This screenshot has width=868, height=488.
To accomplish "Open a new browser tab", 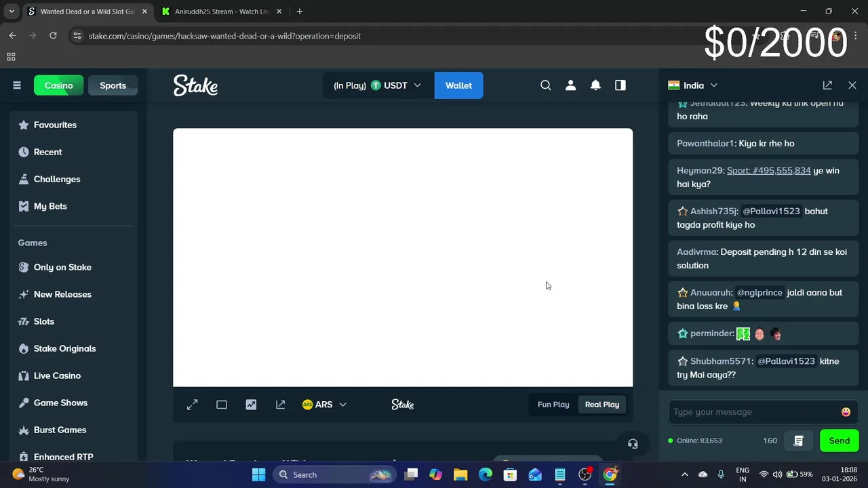I will [x=300, y=12].
